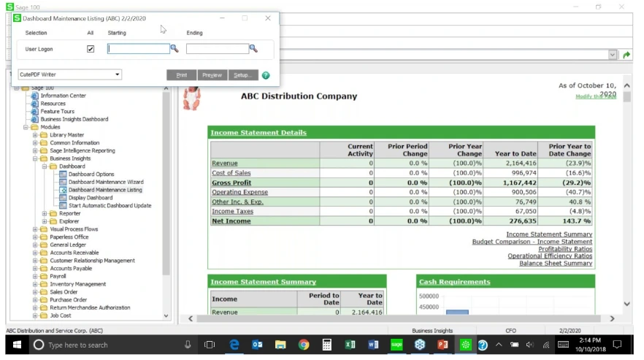Open Dashboard Options task
This screenshot has width=644, height=360.
click(91, 174)
